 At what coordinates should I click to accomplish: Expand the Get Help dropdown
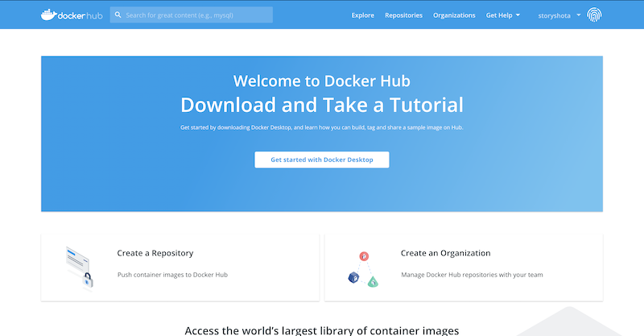coord(502,15)
